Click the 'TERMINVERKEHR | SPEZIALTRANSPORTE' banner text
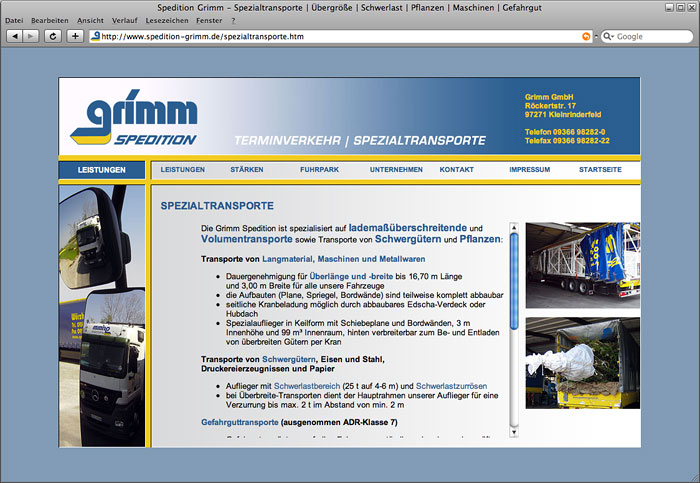700x483 pixels. (360, 141)
